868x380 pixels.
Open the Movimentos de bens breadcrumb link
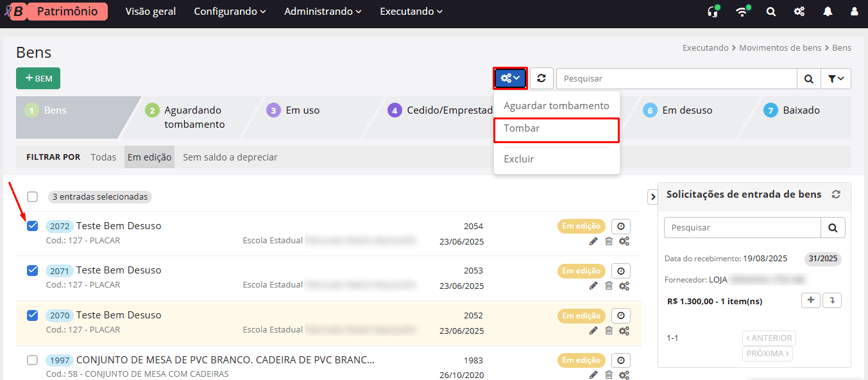[780, 47]
